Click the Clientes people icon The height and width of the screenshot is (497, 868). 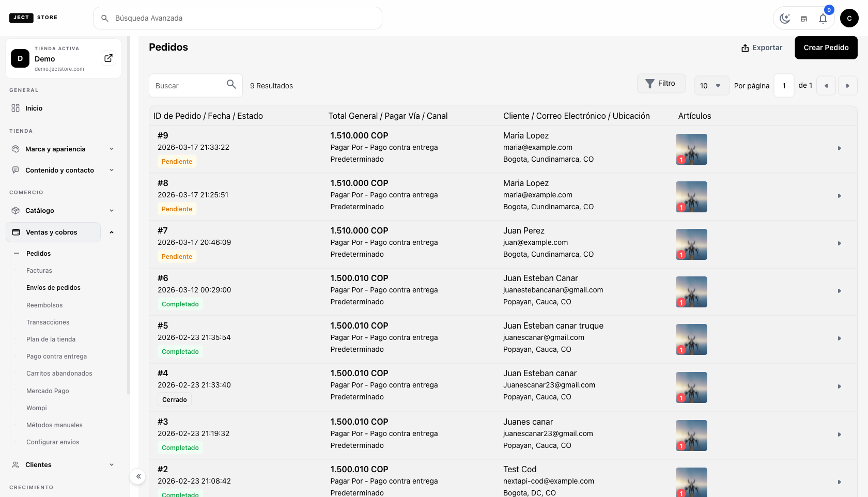(x=16, y=464)
